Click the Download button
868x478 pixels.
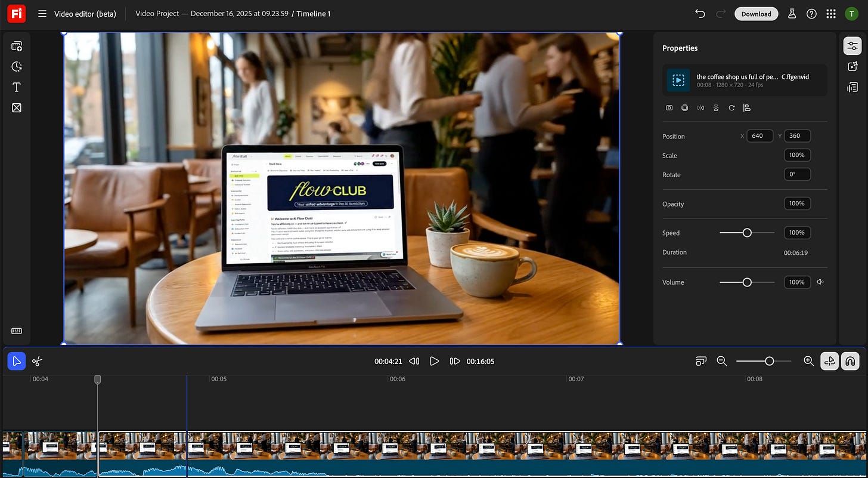756,13
